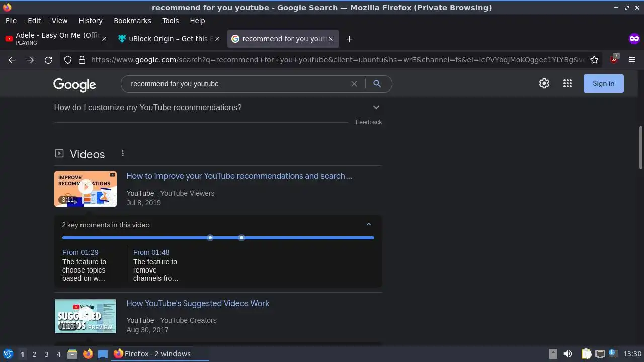The image size is (644, 362).
Task: Open the Edit menu
Action: point(34,21)
